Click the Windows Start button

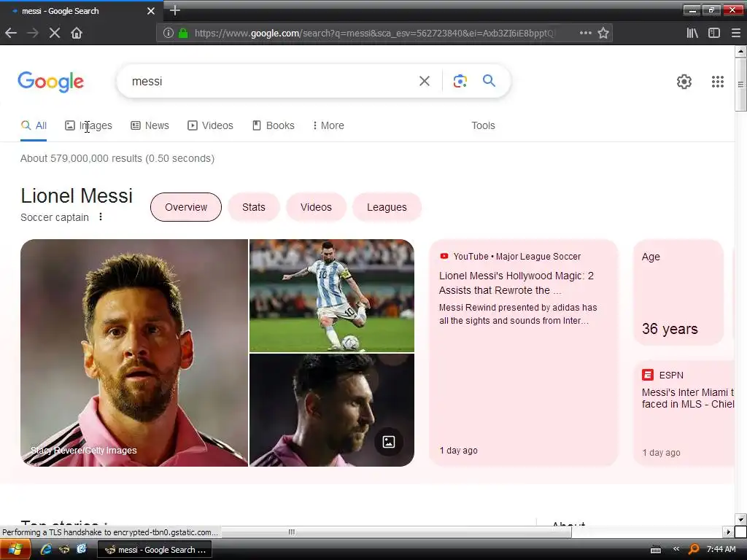pyautogui.click(x=15, y=550)
